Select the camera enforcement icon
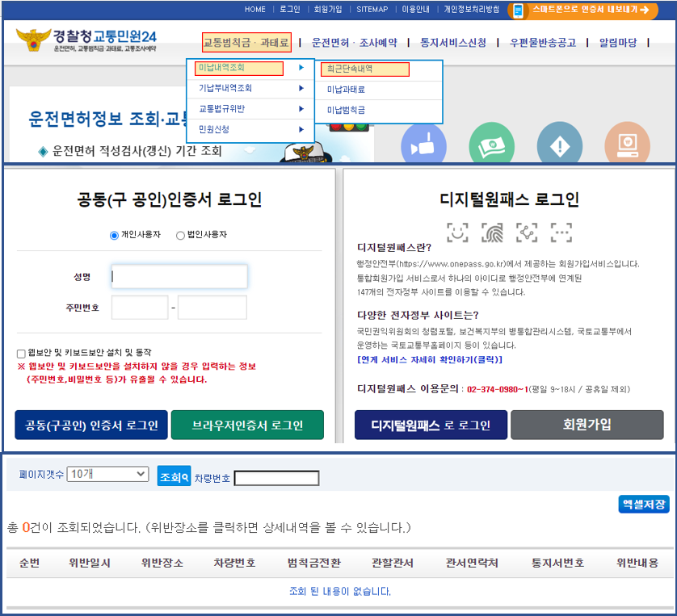Viewport: 677px width, 616px height. point(424,145)
